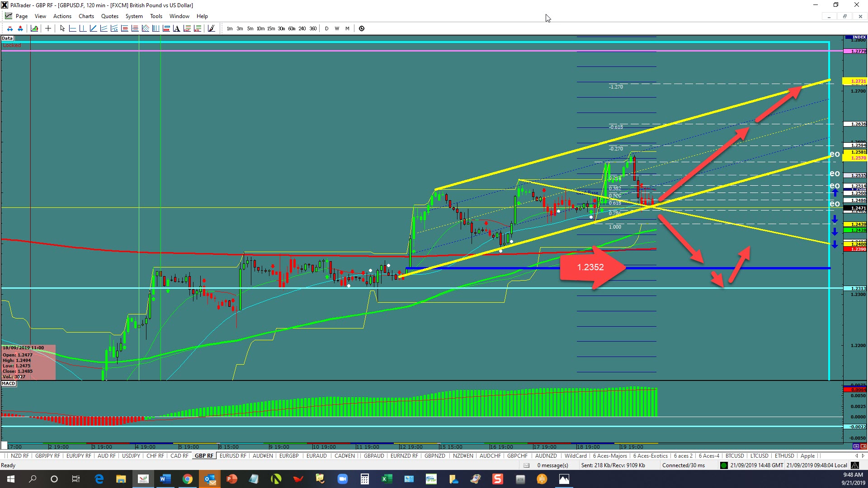The image size is (868, 488).
Task: Click the 1.2352 price label on chart
Action: click(x=590, y=267)
